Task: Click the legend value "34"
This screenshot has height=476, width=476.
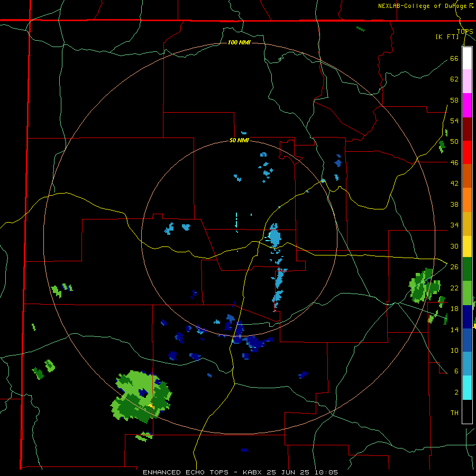Action: 454,225
